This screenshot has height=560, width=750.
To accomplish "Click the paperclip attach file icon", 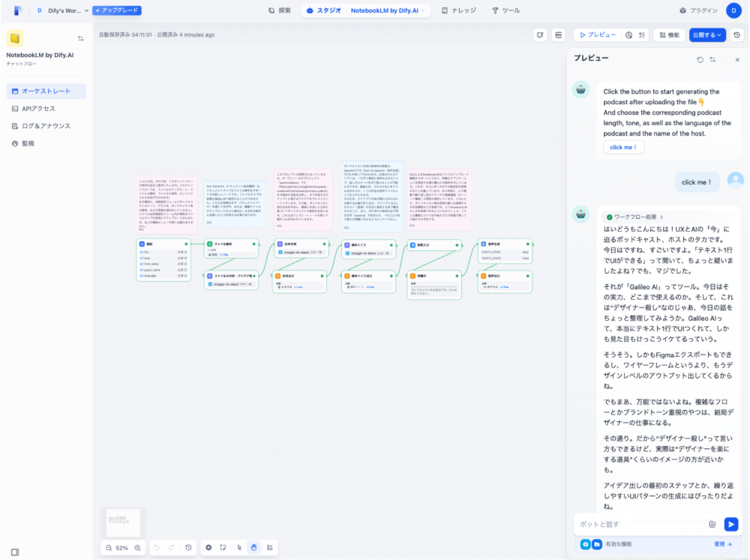I will 712,525.
